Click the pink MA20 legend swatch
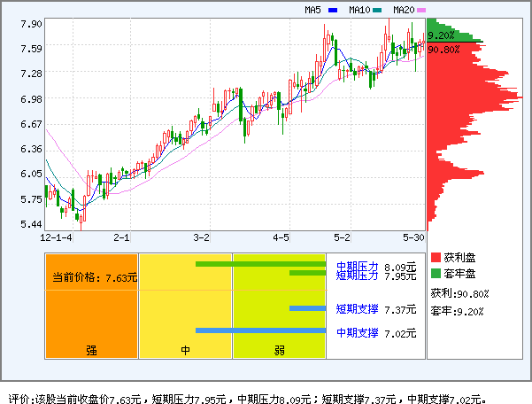Viewport: 532px width, 404px height. (421, 10)
